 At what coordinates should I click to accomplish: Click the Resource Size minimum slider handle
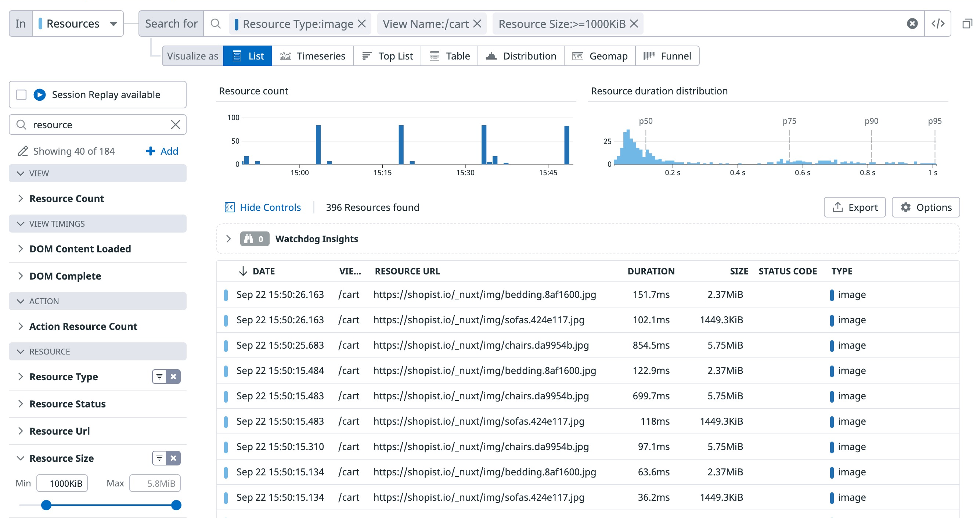(x=46, y=505)
